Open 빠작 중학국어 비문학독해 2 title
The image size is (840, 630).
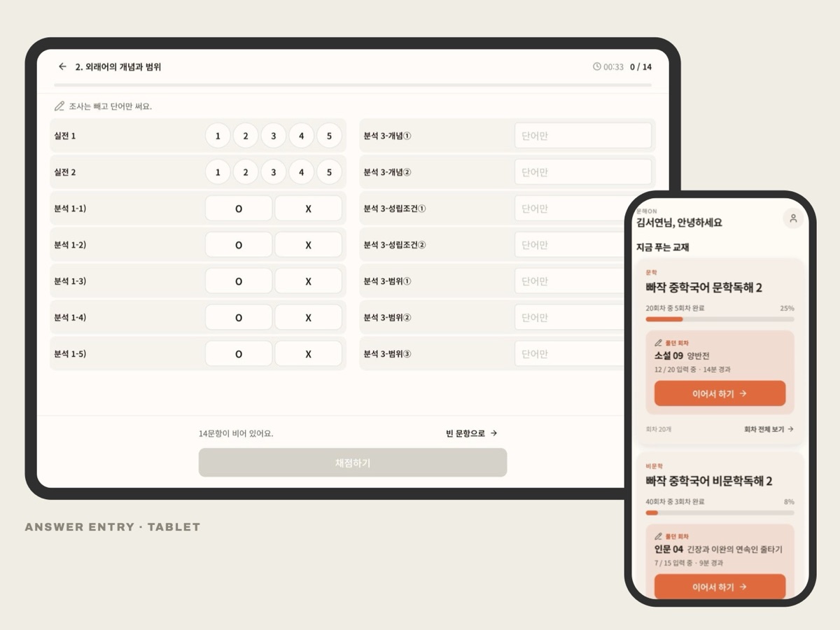(x=708, y=481)
